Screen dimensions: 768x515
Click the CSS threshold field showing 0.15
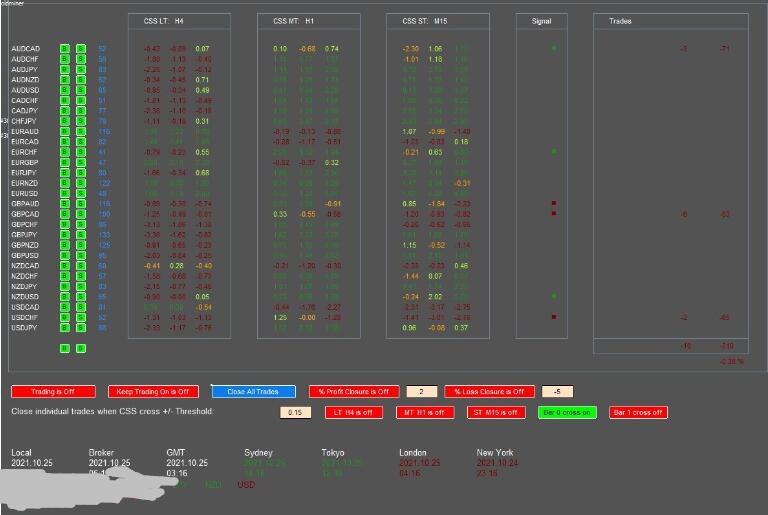pos(295,413)
